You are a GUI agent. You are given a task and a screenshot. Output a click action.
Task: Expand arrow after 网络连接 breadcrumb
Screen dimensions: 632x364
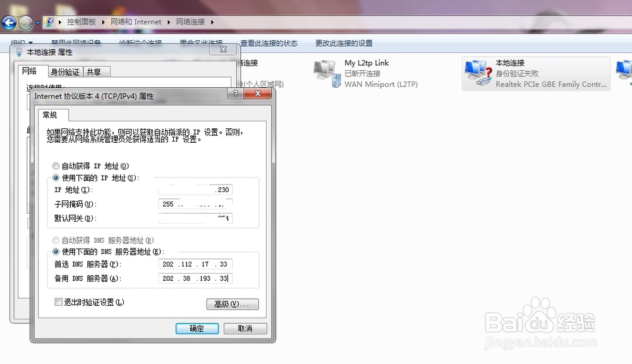click(212, 22)
